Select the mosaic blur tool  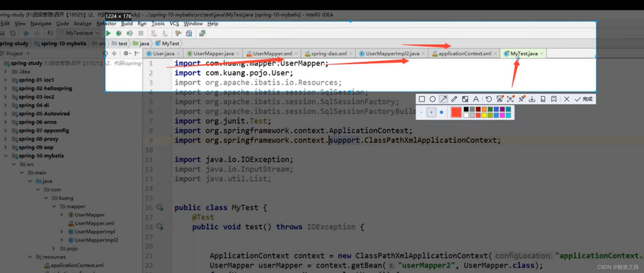click(465, 99)
